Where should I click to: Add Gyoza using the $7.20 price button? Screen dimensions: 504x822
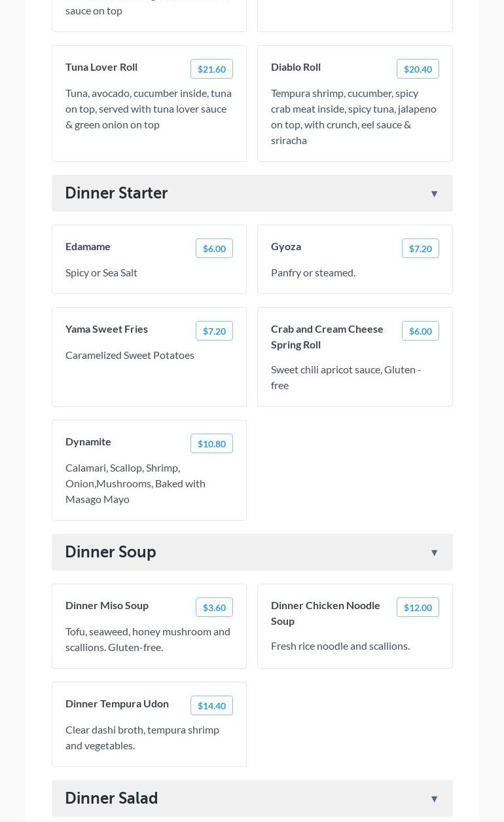coord(420,248)
